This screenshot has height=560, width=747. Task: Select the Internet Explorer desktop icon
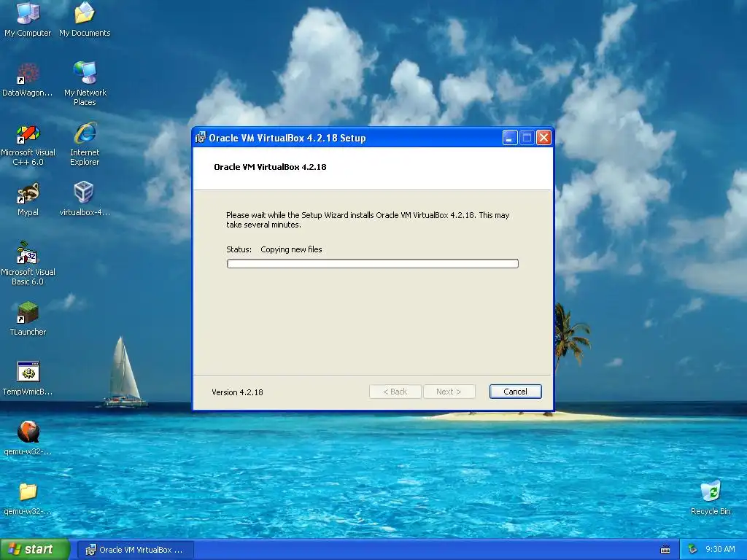coord(85,144)
